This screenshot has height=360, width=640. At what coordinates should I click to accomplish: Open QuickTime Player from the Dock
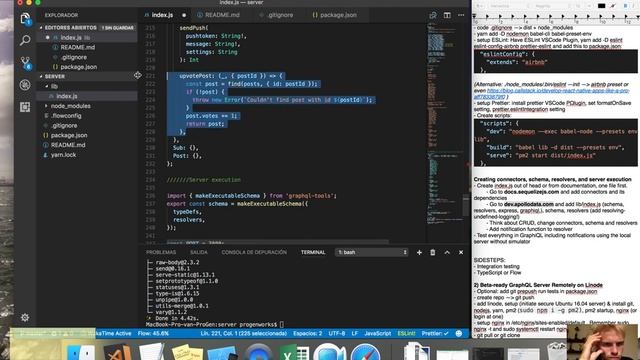click(x=258, y=352)
